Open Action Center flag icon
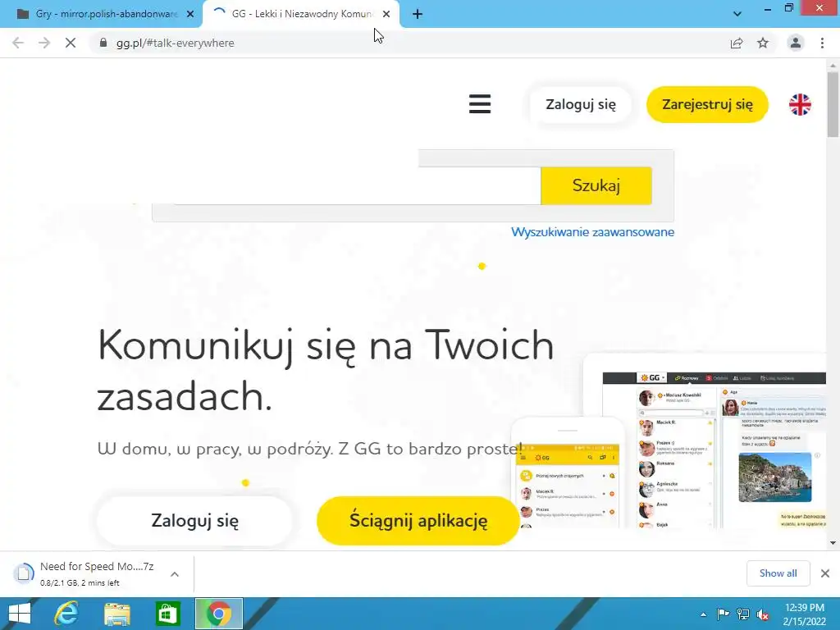The image size is (840, 630). coord(723,614)
